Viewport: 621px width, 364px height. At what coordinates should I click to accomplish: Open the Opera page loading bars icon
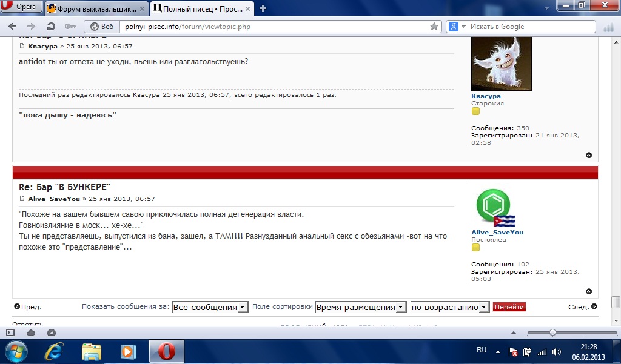(608, 27)
